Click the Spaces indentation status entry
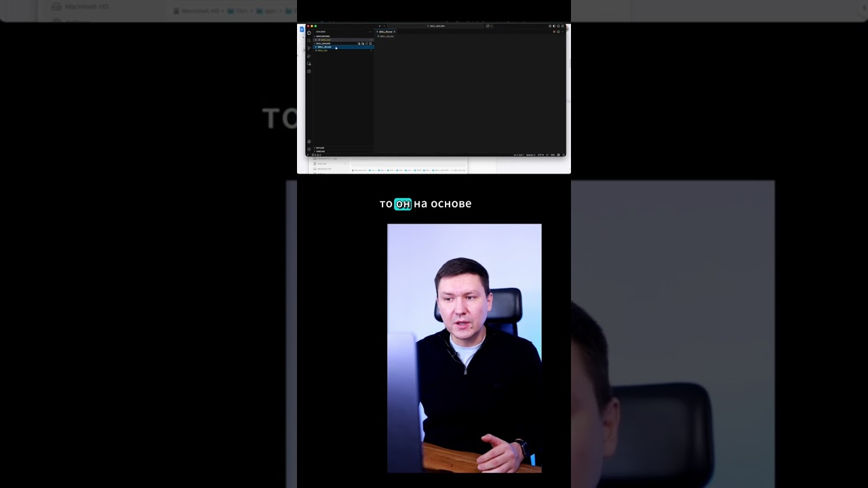The image size is (868, 488). pyautogui.click(x=530, y=155)
